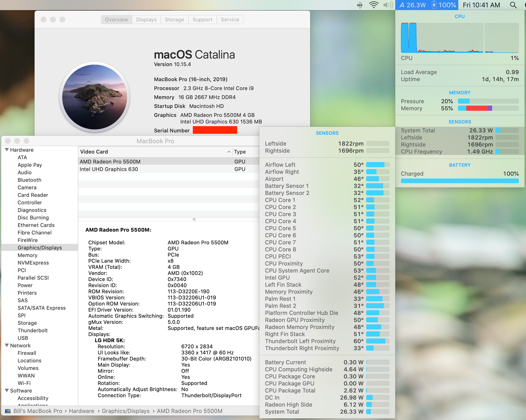This screenshot has height=420, width=526.
Task: Select Intel UHD Graphics 630 row
Action: [109, 169]
